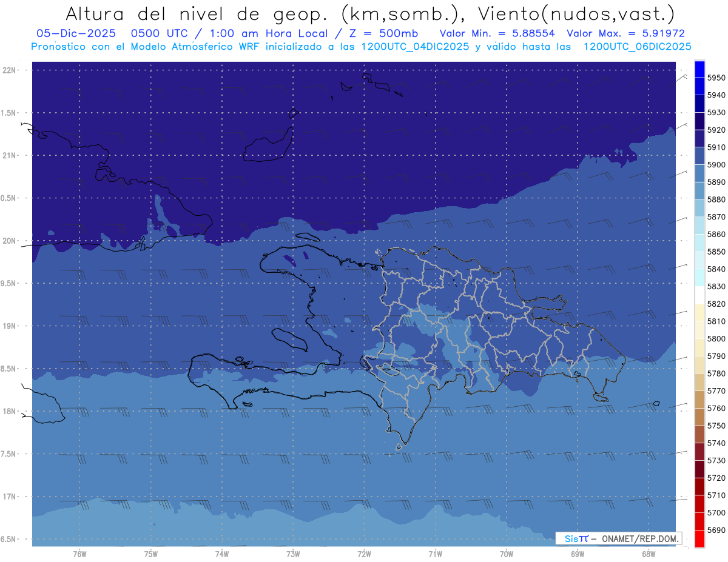
Task: Click the '0.5N' latitude label
Action: coord(9,198)
